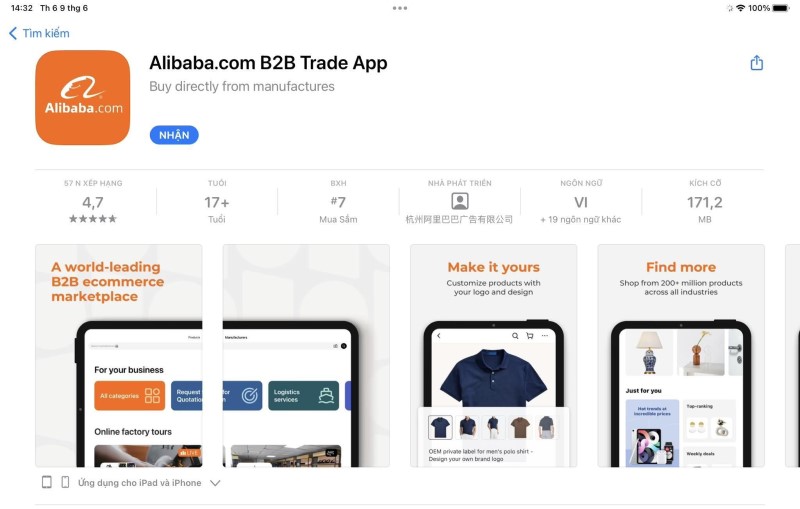Tap the iPhone device icon

[x=65, y=482]
